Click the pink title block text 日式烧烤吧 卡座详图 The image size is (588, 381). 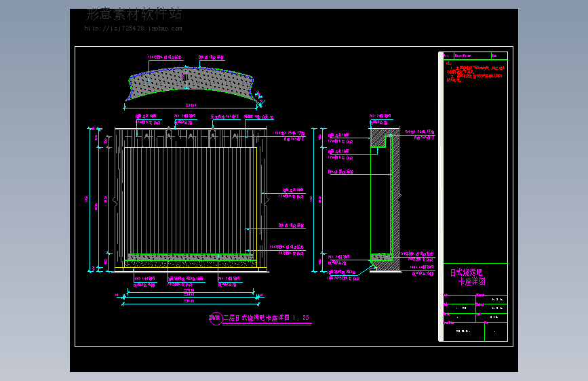click(x=468, y=277)
